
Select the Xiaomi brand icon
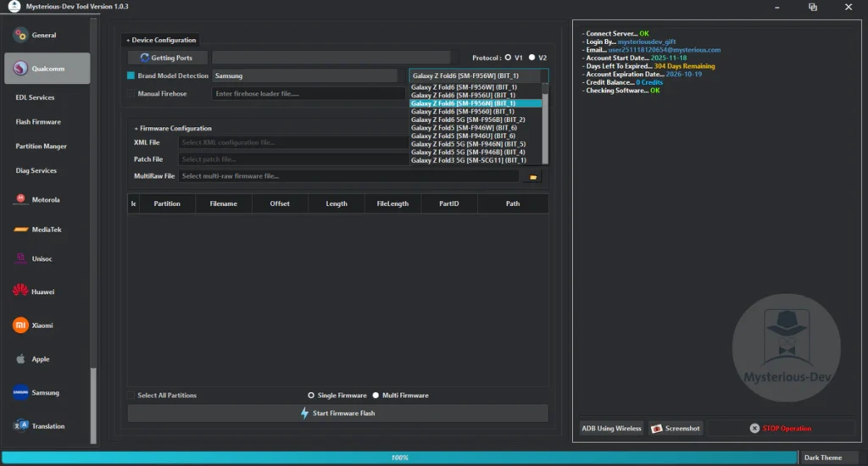20,325
